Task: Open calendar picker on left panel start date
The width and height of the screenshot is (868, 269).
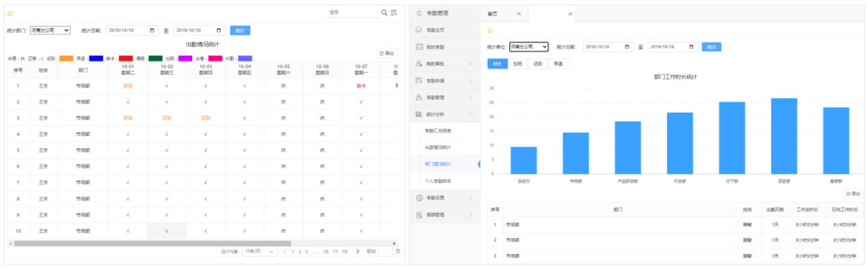Action: (152, 30)
